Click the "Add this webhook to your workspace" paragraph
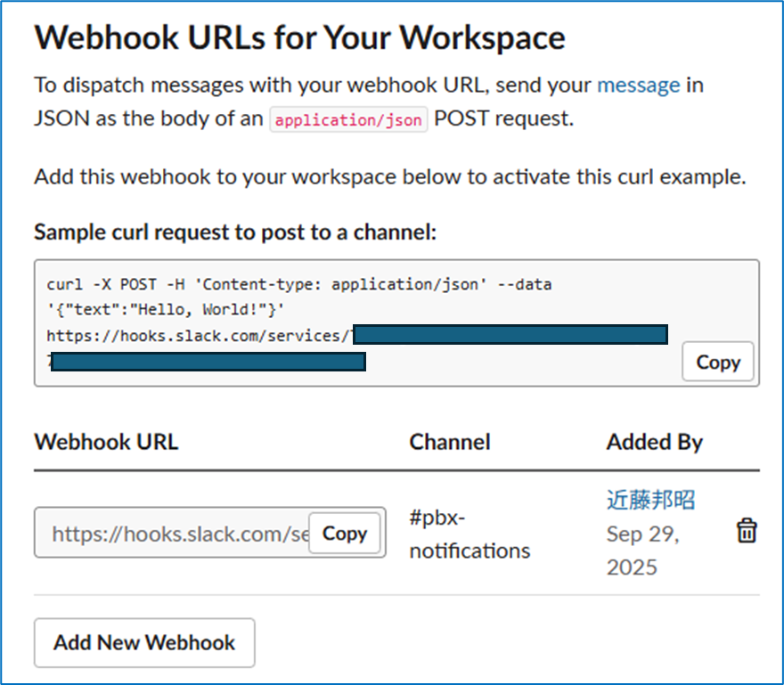Image resolution: width=784 pixels, height=685 pixels. click(x=389, y=176)
